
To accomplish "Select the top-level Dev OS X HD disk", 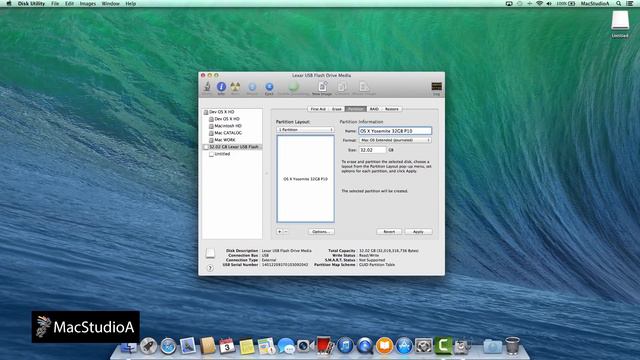I will (x=232, y=112).
